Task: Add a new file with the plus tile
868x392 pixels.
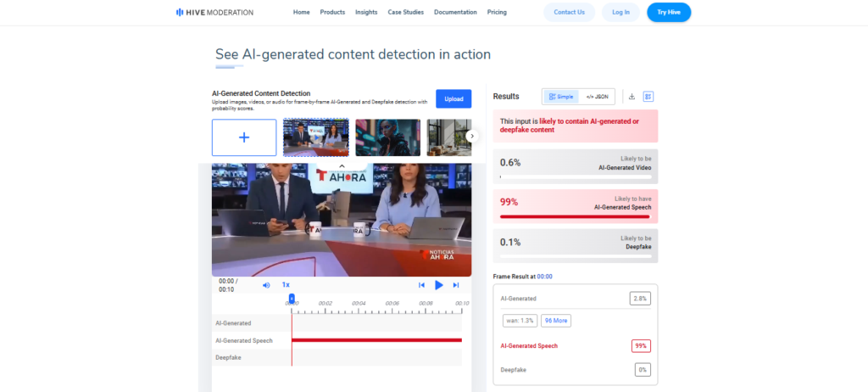Action: click(244, 137)
